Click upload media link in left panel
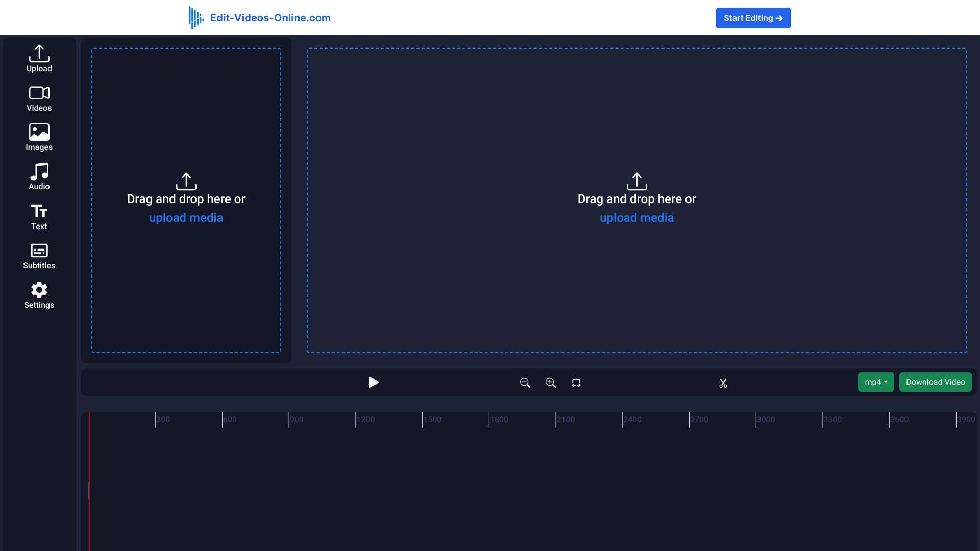This screenshot has width=980, height=551. point(186,218)
